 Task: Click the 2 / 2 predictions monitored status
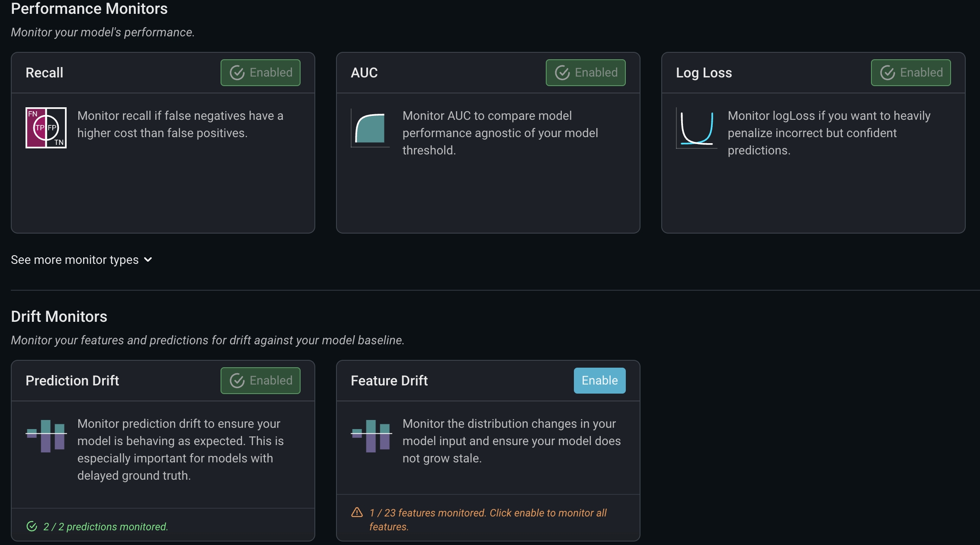pyautogui.click(x=106, y=526)
